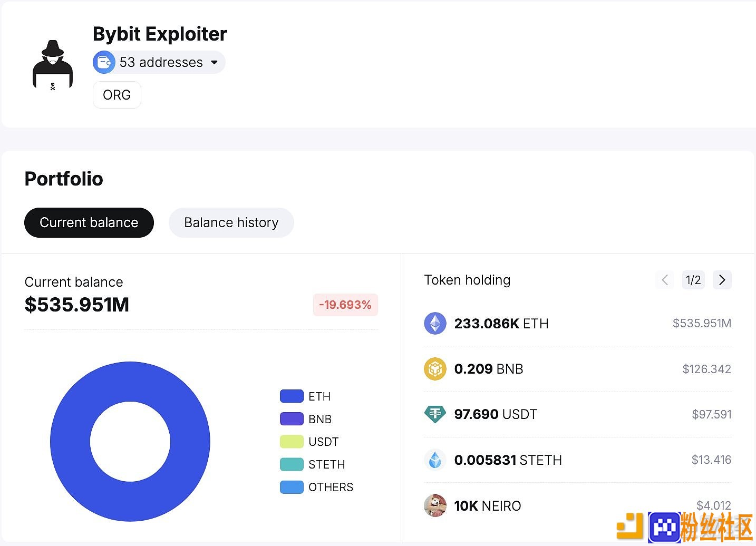
Task: Click the 53 addresses label
Action: click(161, 62)
